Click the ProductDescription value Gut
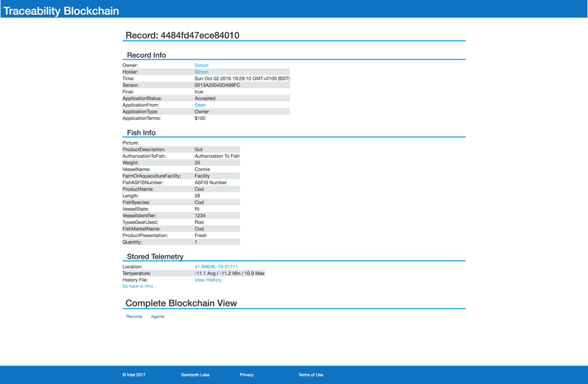 tap(198, 149)
